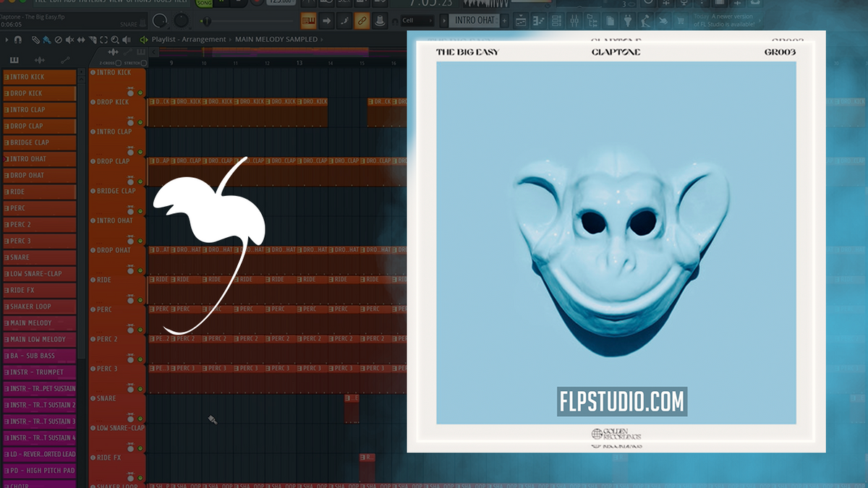The height and width of the screenshot is (488, 868).
Task: Open the Piano roll from the top toolbar
Action: [539, 20]
